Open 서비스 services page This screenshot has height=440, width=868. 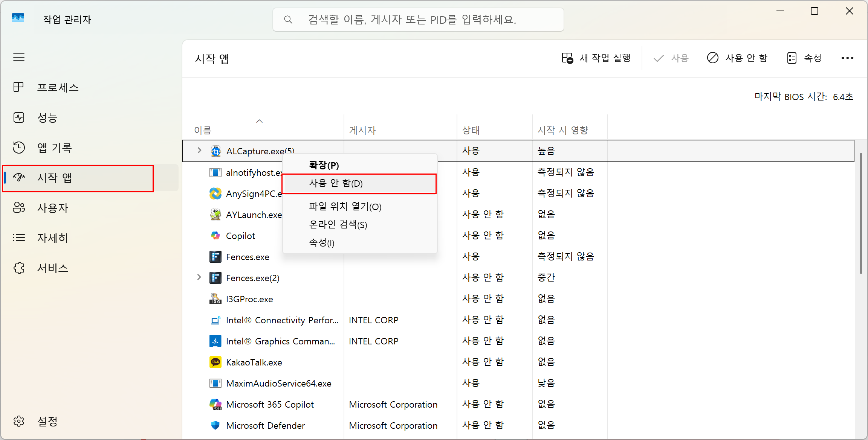52,268
